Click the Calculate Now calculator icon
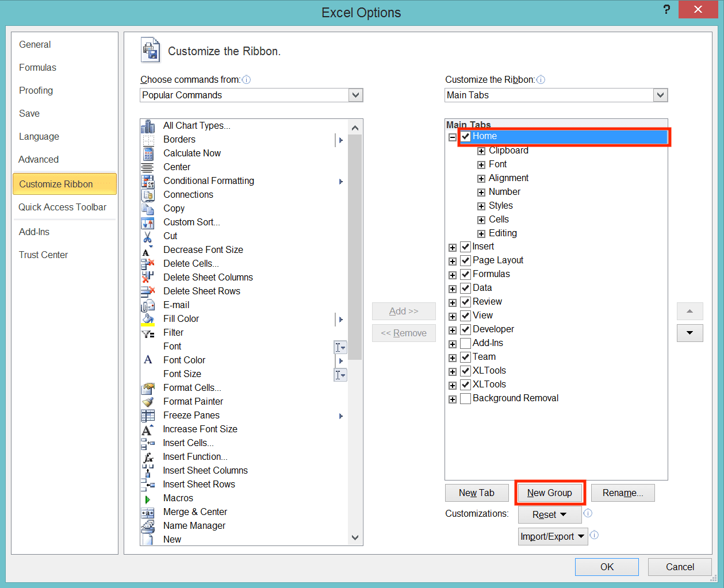The height and width of the screenshot is (588, 724). 148,153
